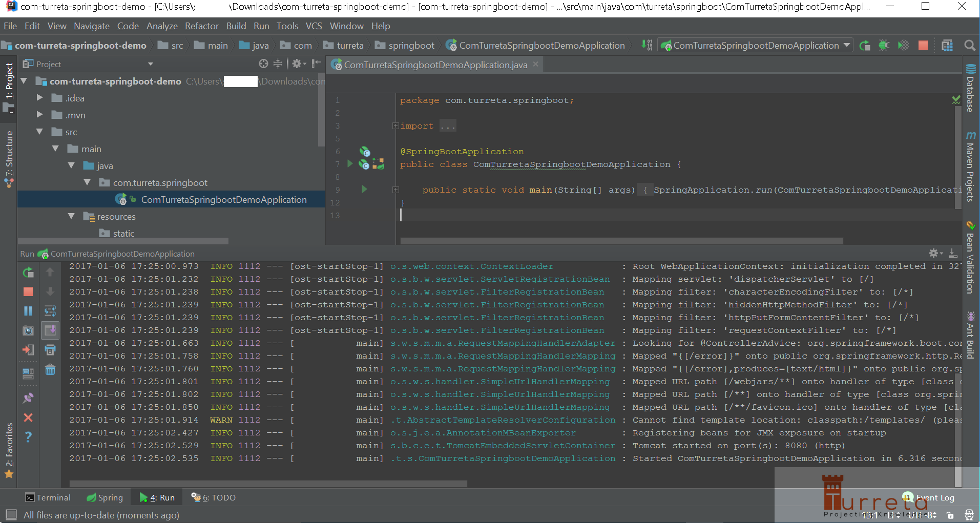Start debugging with the green bug icon
The image size is (980, 523).
coord(884,46)
